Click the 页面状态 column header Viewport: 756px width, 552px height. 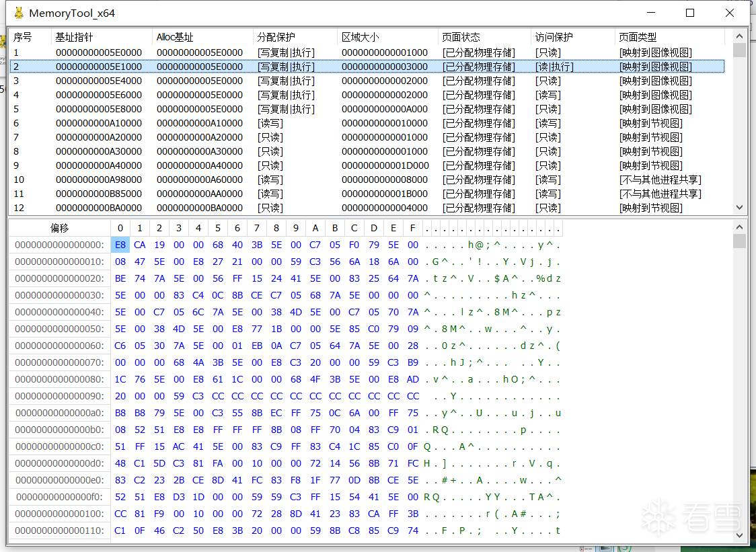(x=484, y=37)
